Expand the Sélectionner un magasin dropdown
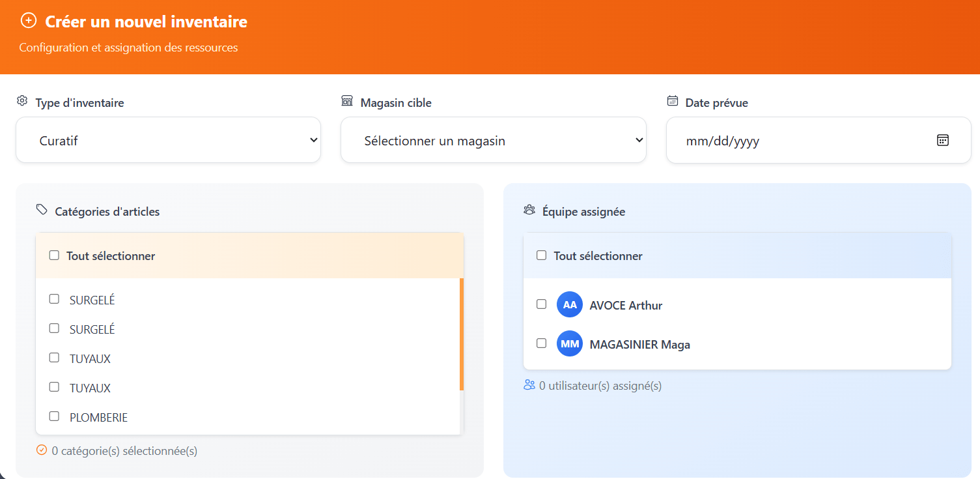The height and width of the screenshot is (479, 980). [493, 140]
